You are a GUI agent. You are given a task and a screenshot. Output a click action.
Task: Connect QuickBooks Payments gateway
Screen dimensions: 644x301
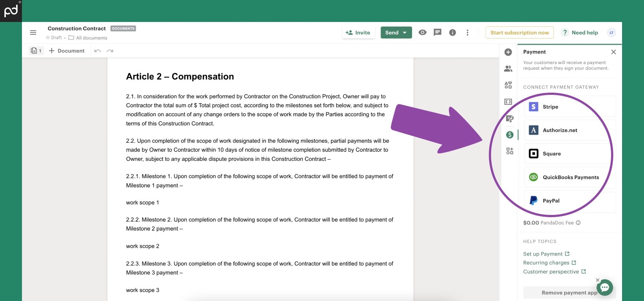click(570, 177)
